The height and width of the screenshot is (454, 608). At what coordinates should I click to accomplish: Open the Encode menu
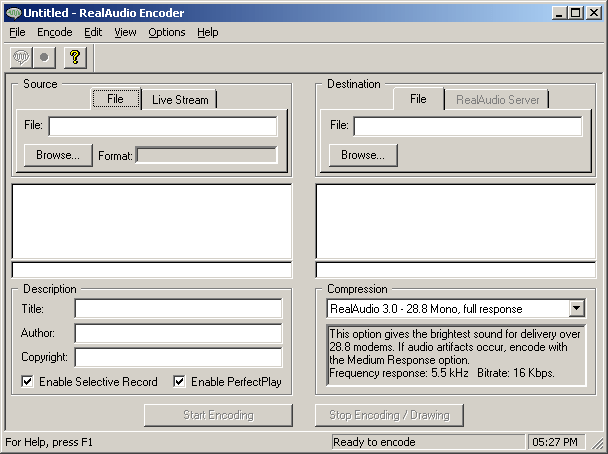pyautogui.click(x=55, y=32)
